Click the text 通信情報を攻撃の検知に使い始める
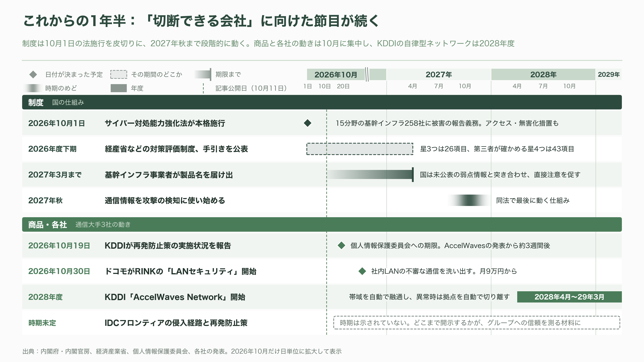 [x=165, y=200]
